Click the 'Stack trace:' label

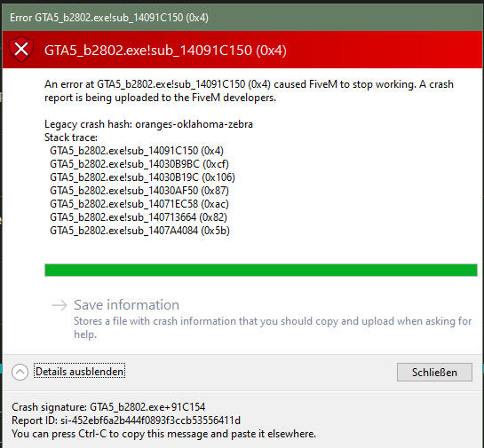click(71, 138)
